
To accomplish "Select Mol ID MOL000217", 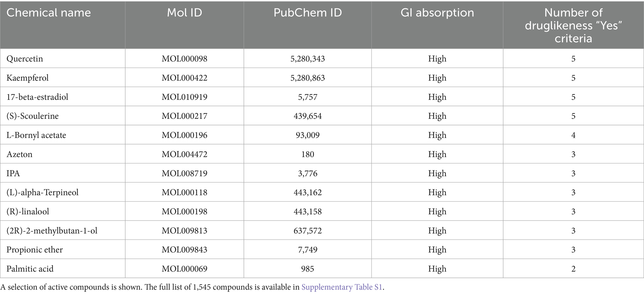I will (x=184, y=116).
